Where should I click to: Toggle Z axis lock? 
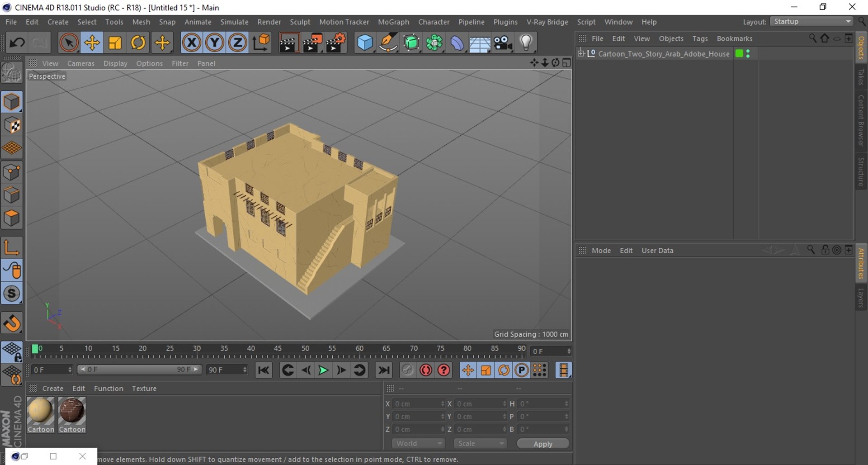238,43
